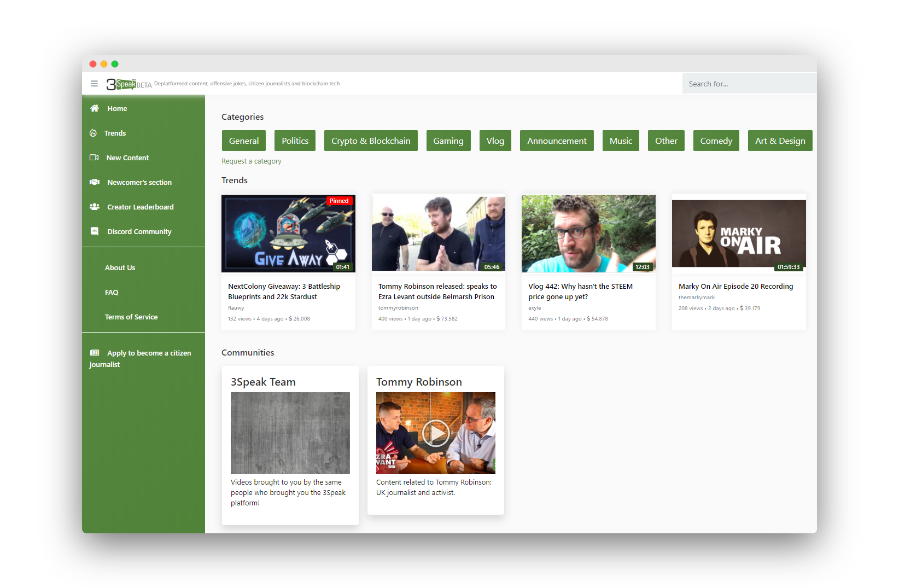Open the Vlog 442 video thumbnail
This screenshot has height=588, width=899.
[588, 234]
